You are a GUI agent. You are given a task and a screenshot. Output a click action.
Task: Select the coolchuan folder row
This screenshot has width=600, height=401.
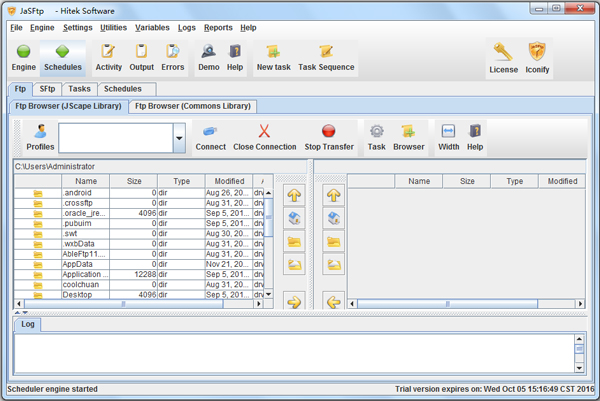(x=139, y=285)
